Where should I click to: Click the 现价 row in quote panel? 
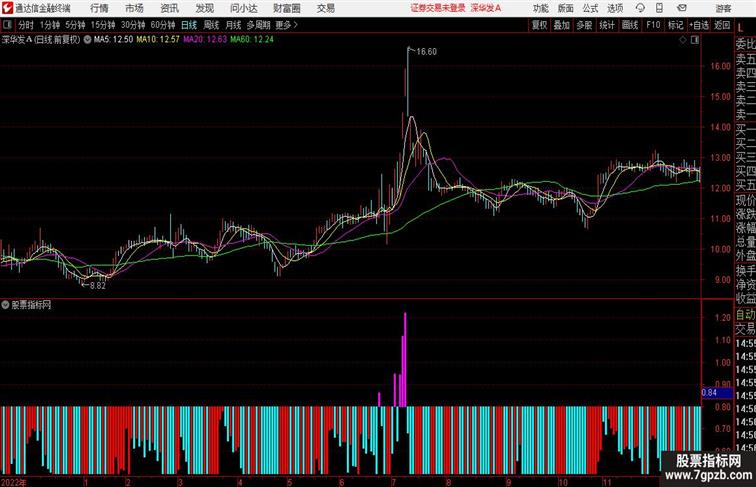[x=745, y=200]
